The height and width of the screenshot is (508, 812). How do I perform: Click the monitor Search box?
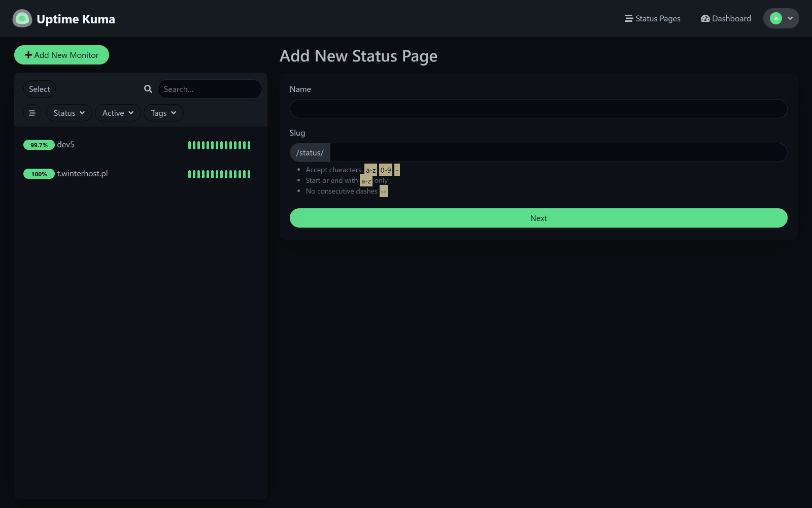[210, 89]
